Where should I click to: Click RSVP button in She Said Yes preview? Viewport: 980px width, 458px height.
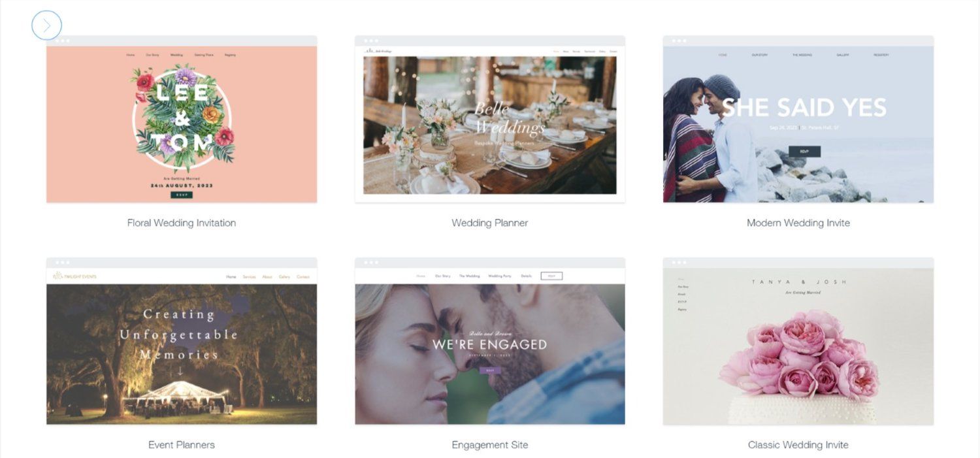coord(805,151)
